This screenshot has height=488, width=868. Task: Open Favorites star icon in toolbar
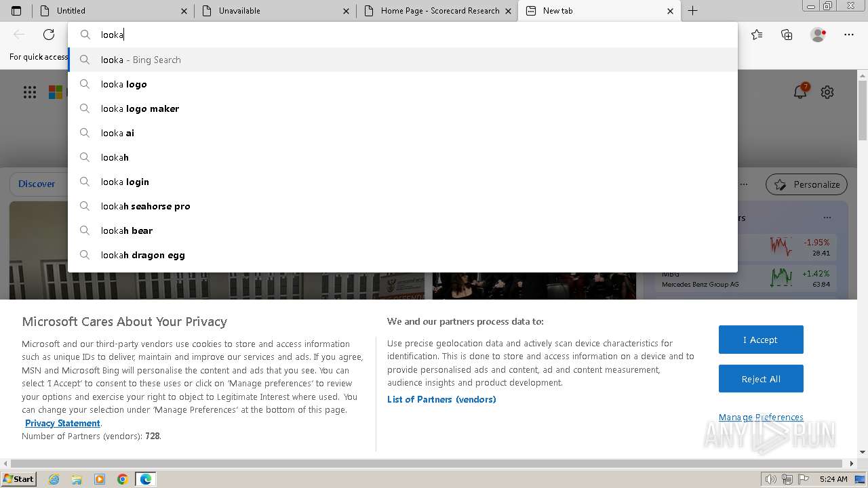[757, 35]
